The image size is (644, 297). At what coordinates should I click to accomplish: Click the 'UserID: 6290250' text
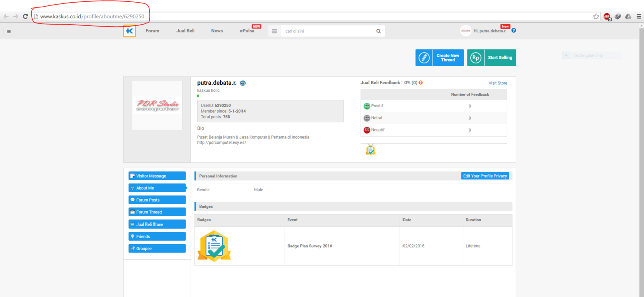(x=216, y=106)
